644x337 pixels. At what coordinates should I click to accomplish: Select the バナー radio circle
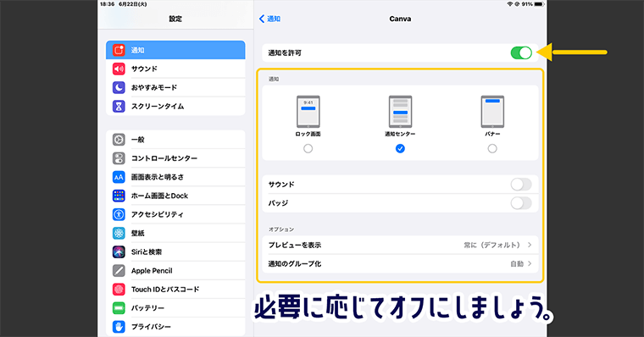492,148
